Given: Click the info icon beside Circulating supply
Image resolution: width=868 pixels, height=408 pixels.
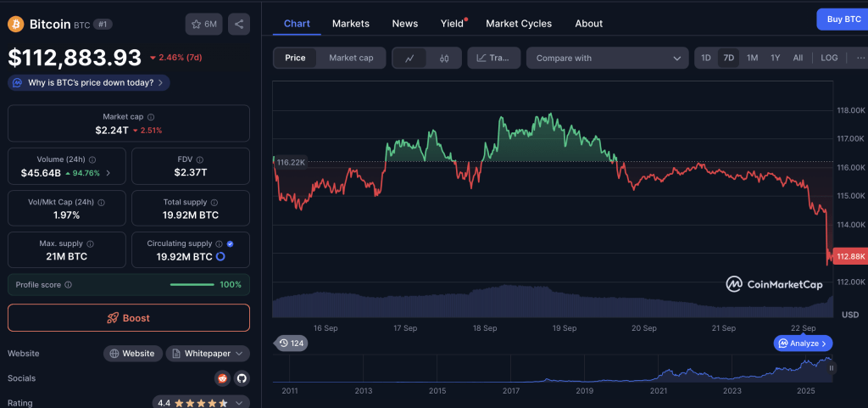Looking at the screenshot, I should point(220,243).
